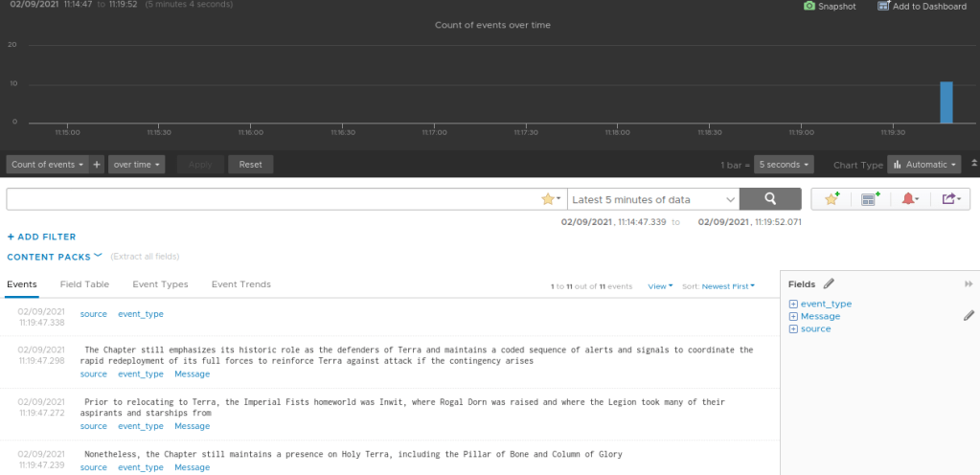
Task: Click the event_type link in the 11:19:47.298 event
Action: click(141, 374)
